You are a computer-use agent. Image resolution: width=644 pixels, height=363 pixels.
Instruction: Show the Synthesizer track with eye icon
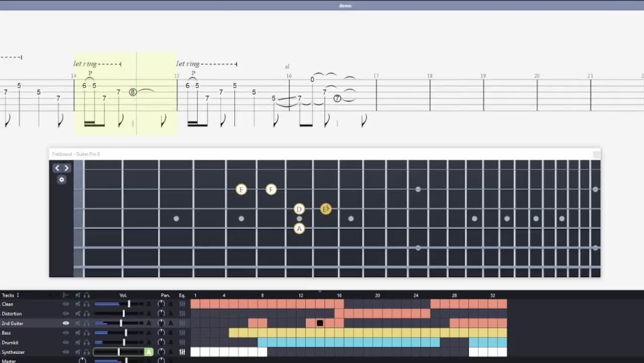click(66, 352)
